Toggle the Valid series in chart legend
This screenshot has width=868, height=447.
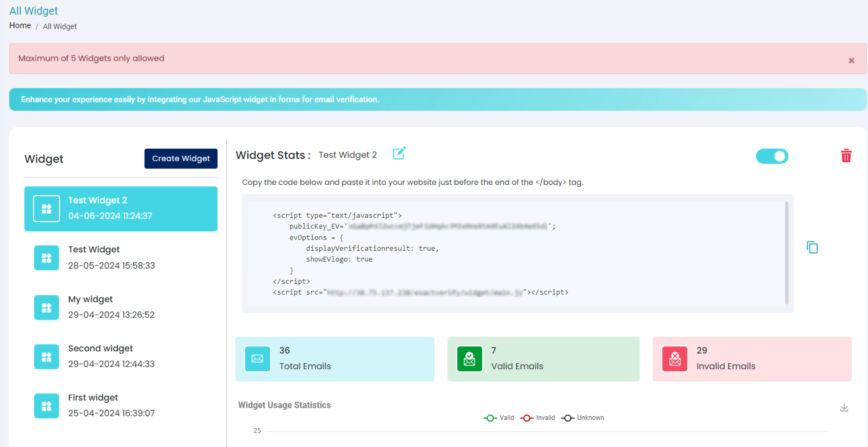click(x=499, y=418)
